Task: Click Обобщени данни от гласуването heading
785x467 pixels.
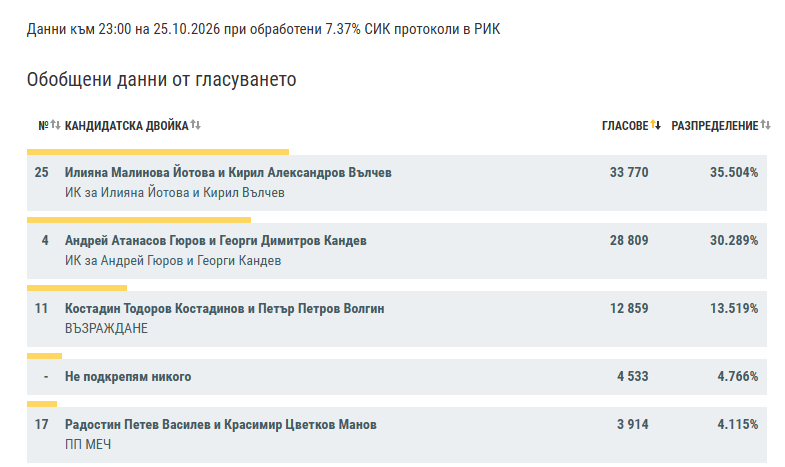Action: pos(161,80)
